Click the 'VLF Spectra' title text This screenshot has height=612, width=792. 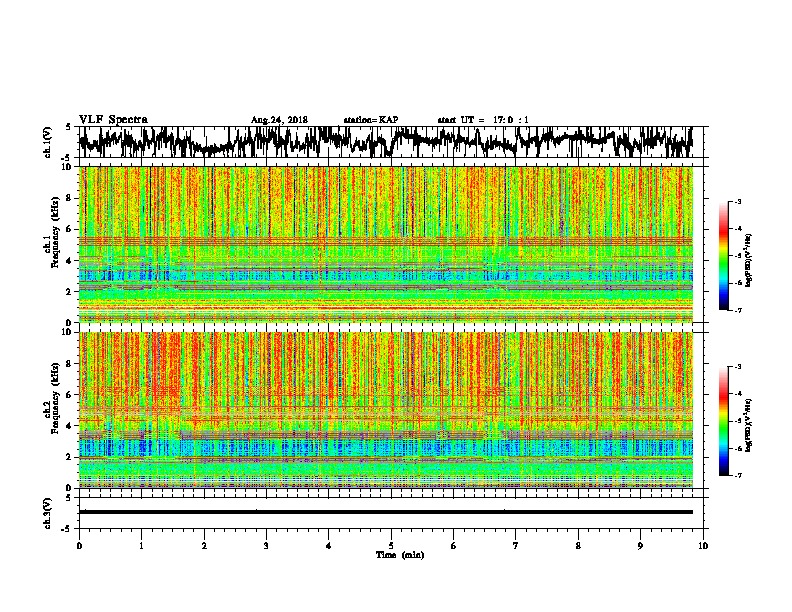click(x=113, y=119)
